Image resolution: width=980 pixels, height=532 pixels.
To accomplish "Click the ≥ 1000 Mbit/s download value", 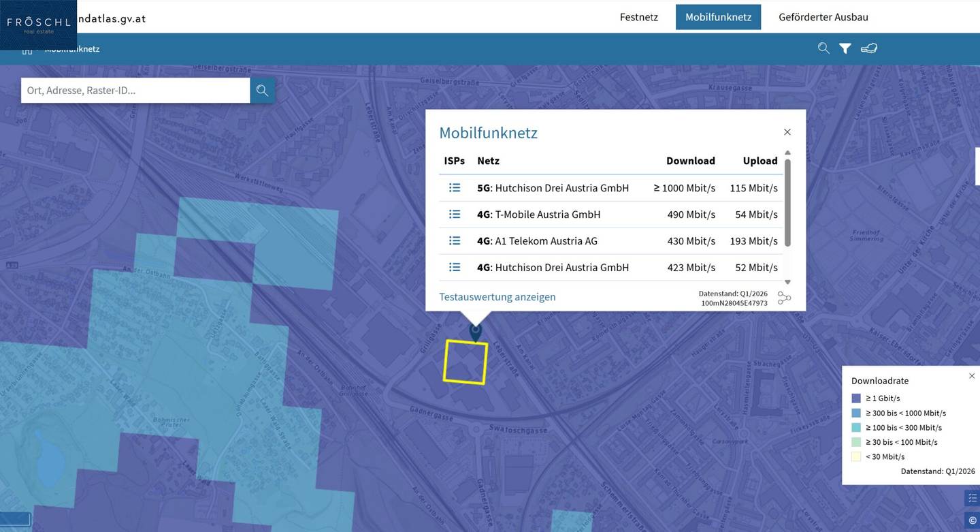I will [684, 188].
